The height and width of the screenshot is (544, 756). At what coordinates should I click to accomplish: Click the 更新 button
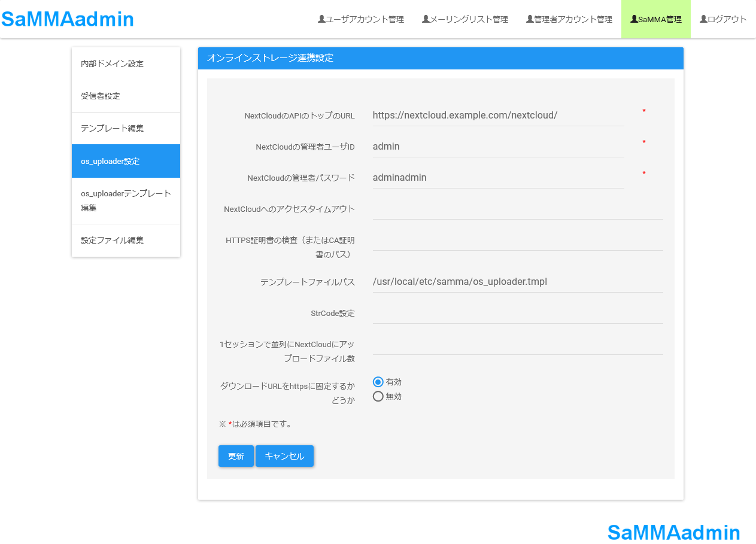[236, 456]
